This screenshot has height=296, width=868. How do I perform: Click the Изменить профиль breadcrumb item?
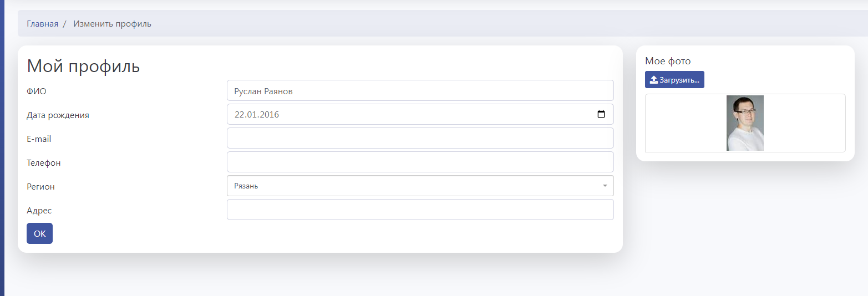pyautogui.click(x=112, y=24)
